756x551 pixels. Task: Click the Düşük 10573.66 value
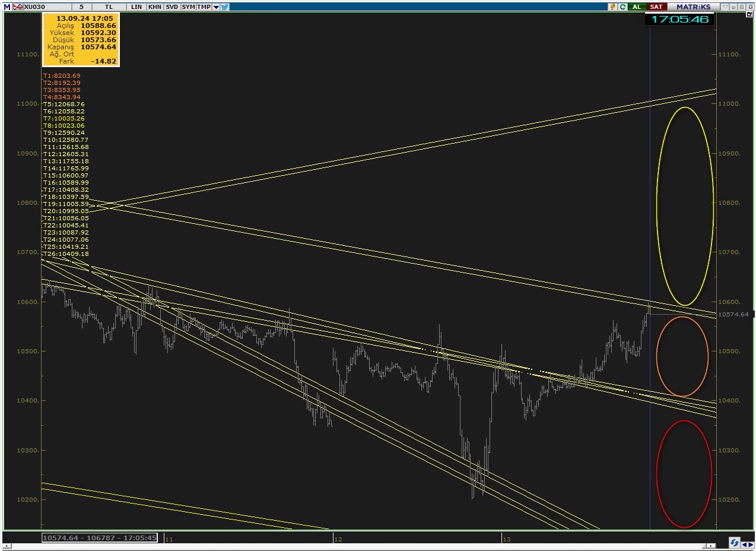(x=99, y=40)
